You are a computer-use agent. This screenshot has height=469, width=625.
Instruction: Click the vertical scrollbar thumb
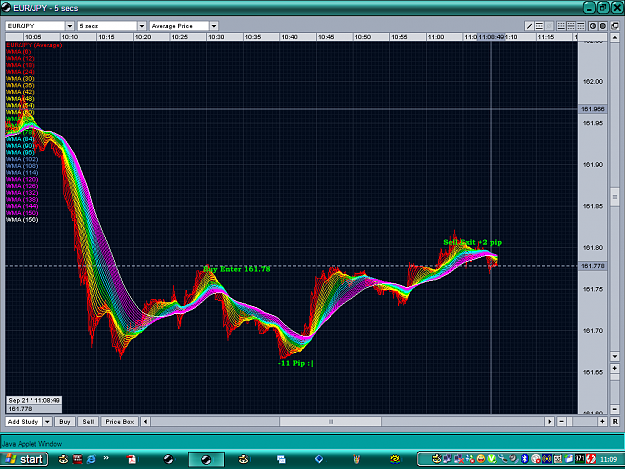coord(615,197)
